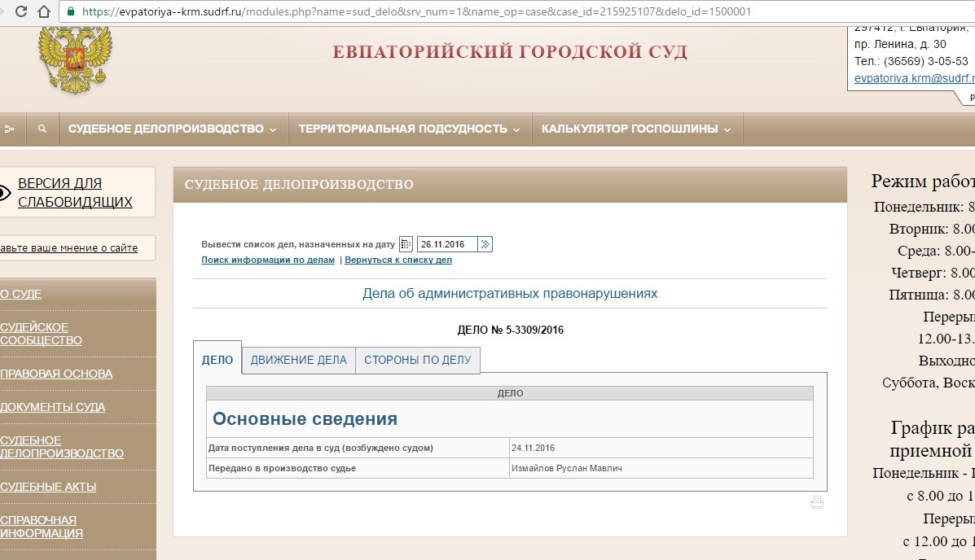Click the filing date cell 24.11.2016
Image resolution: width=975 pixels, height=560 pixels.
[x=533, y=448]
